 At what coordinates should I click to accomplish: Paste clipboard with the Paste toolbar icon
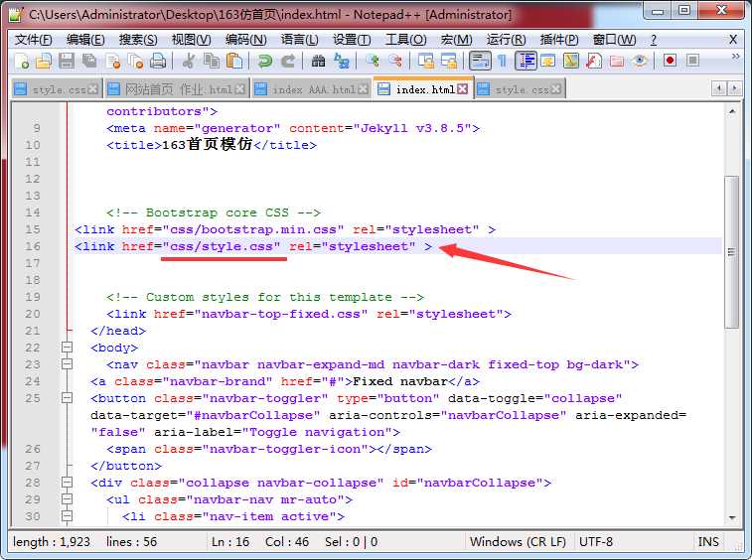point(234,61)
